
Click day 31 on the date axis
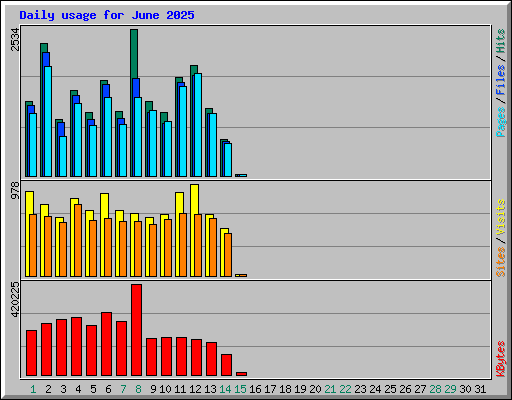tap(480, 389)
